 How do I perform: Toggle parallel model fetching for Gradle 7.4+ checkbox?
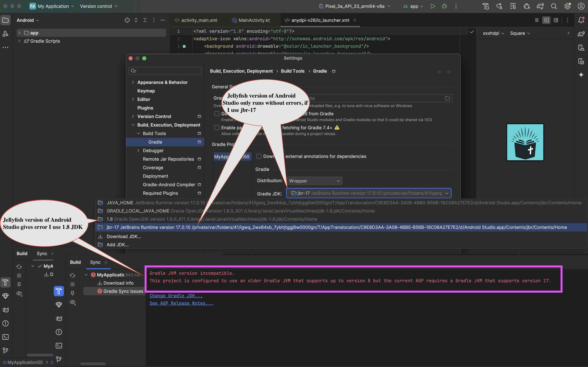[217, 128]
